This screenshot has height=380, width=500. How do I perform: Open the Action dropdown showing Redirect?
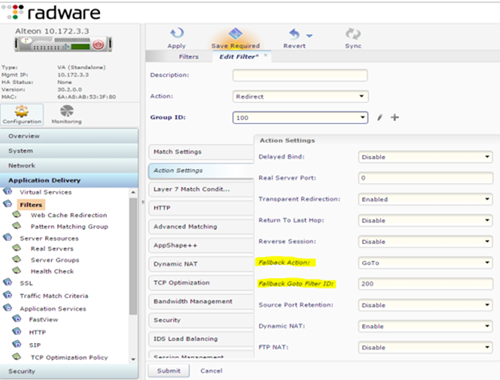300,96
